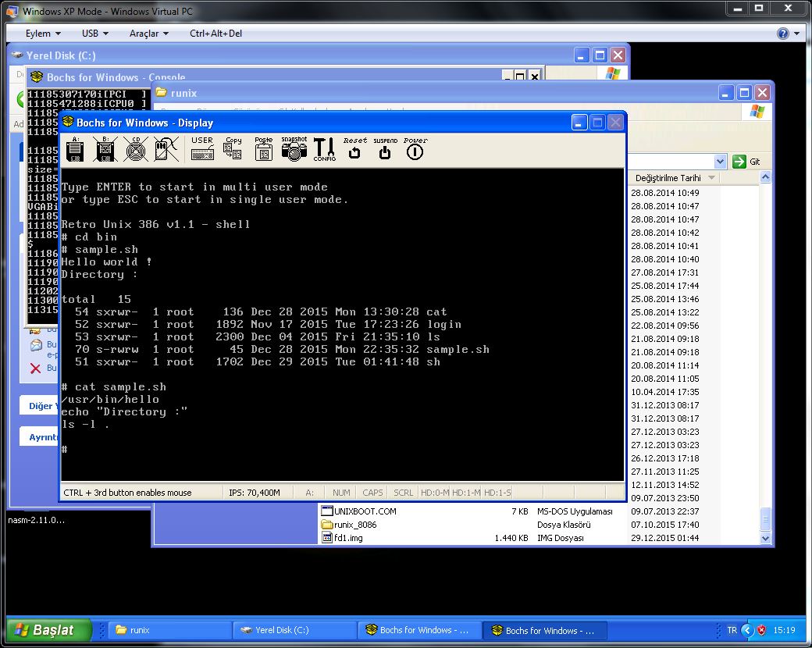
Task: Send Ctrl+Alt+Del to the virtual machine
Action: coord(216,33)
